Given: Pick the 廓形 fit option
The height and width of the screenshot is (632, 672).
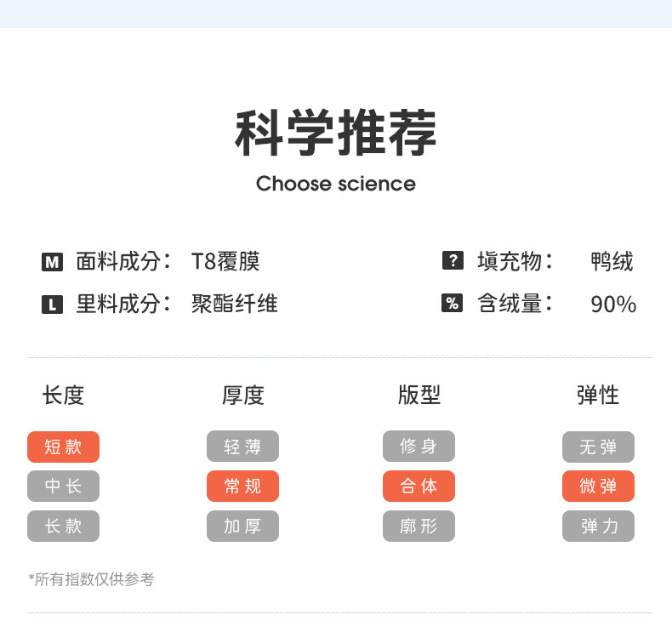Looking at the screenshot, I should tap(419, 526).
